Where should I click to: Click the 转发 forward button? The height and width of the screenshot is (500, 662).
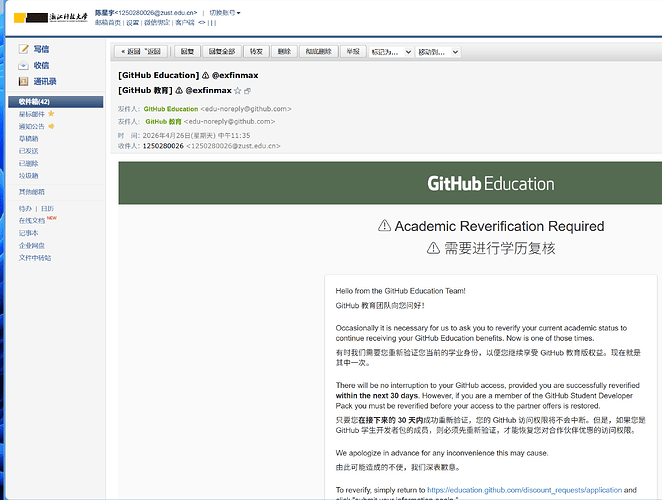tap(256, 52)
